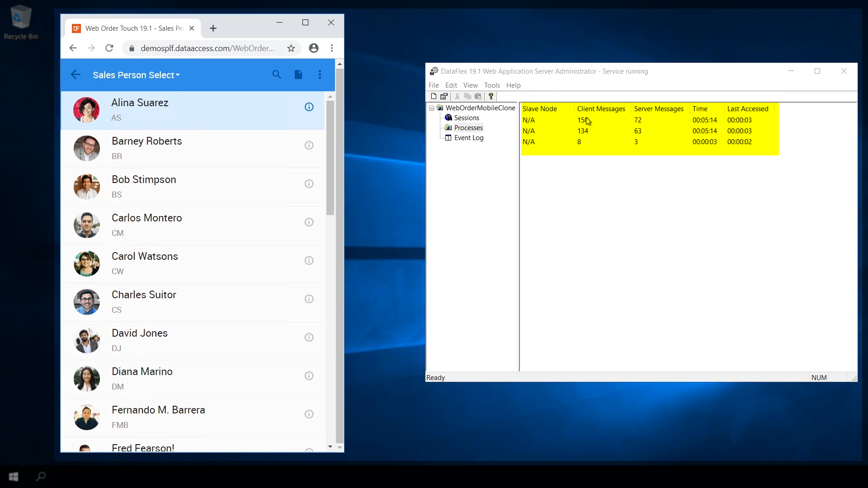The image size is (868, 488).
Task: Click the Client Messages column header
Action: click(601, 109)
